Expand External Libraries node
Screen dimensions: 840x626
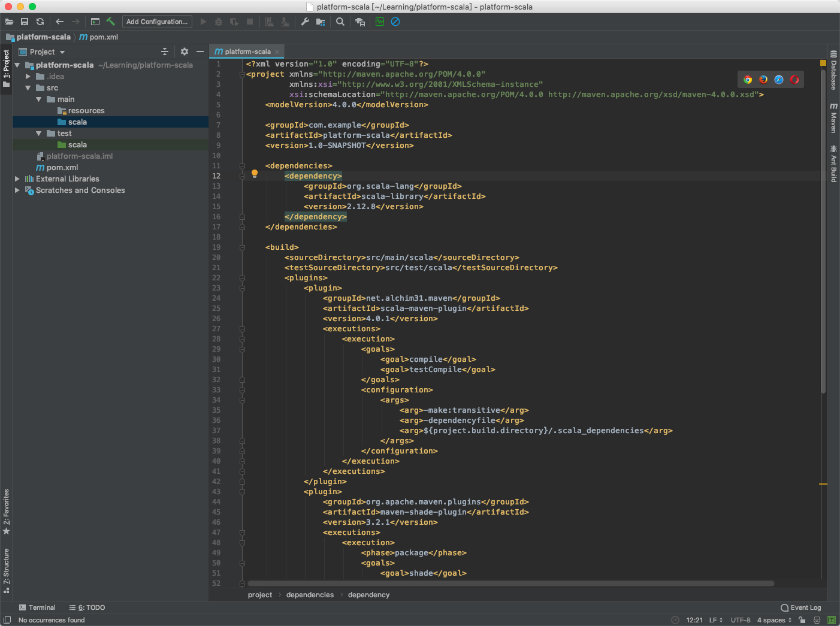coord(17,179)
